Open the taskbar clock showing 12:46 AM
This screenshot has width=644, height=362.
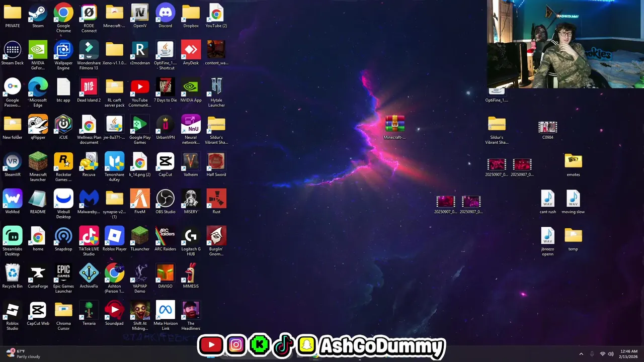(629, 354)
